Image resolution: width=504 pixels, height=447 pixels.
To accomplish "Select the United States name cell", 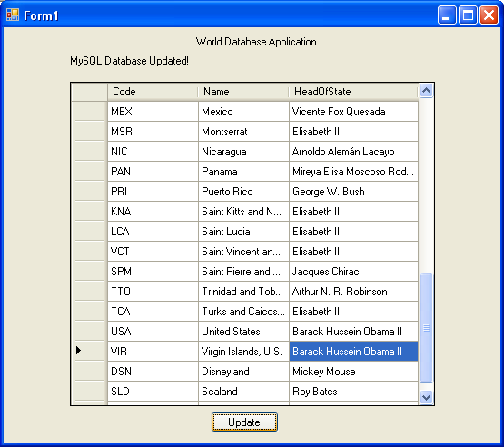I will click(243, 331).
